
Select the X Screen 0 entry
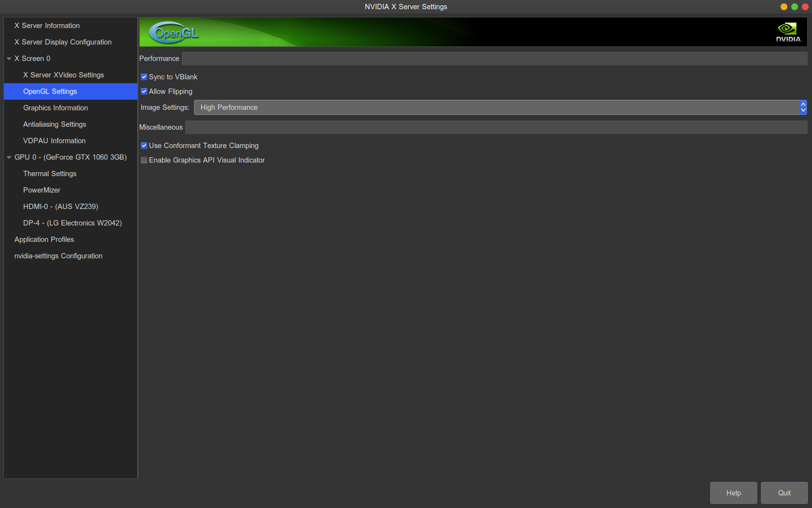[x=32, y=59]
